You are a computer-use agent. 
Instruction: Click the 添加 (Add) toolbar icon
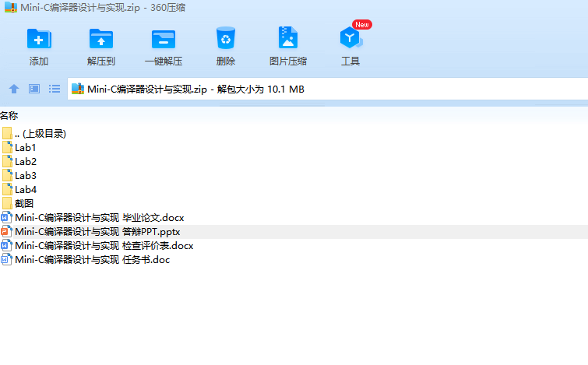pyautogui.click(x=39, y=39)
